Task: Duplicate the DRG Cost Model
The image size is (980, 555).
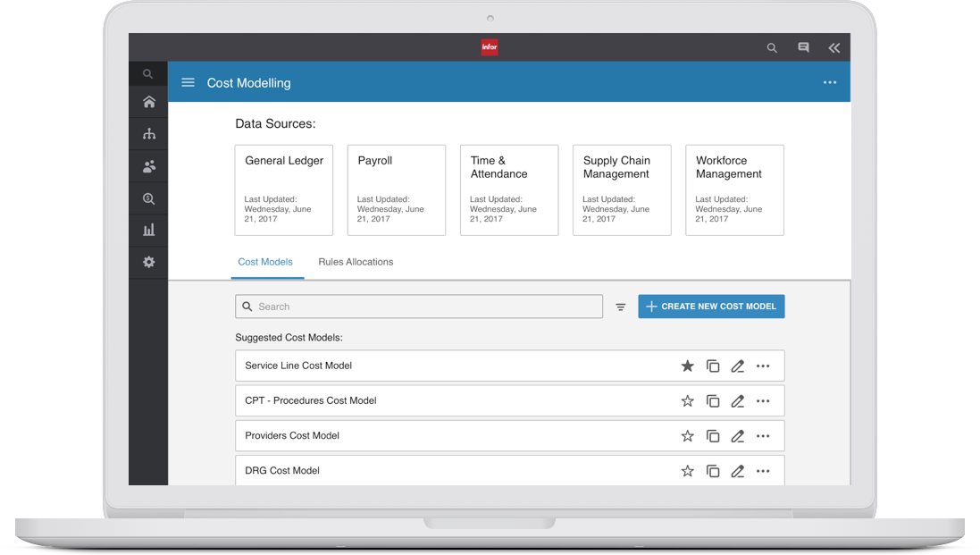Action: click(713, 471)
